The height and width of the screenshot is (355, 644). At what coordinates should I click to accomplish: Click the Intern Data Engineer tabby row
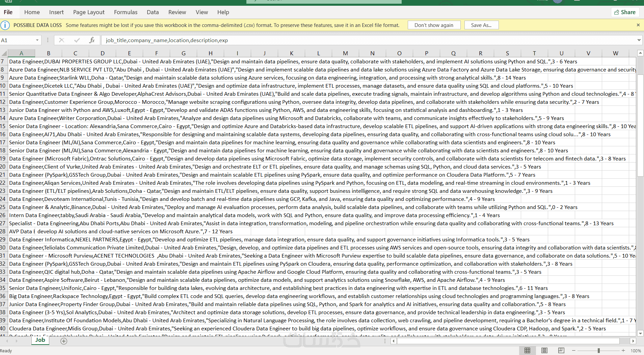(254, 215)
